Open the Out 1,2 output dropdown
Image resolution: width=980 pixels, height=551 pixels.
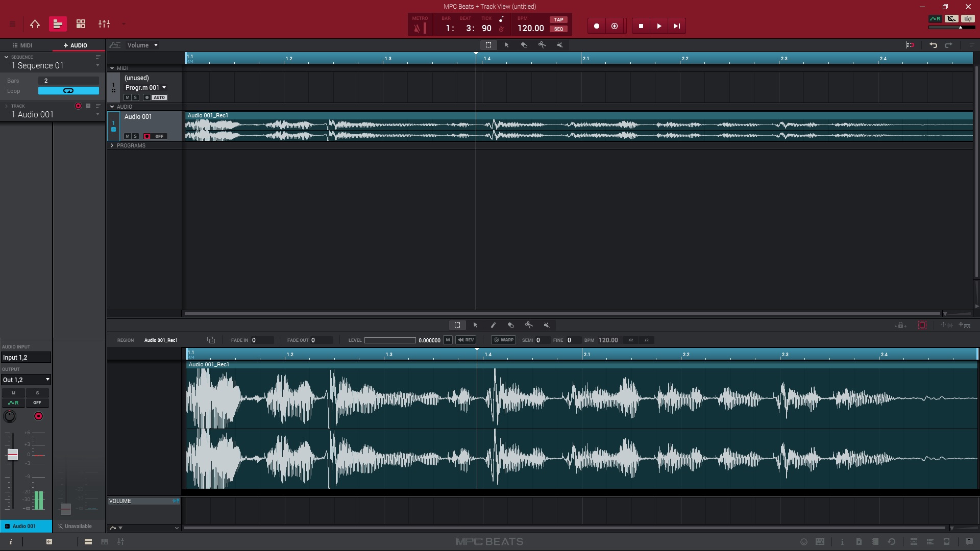(x=26, y=380)
